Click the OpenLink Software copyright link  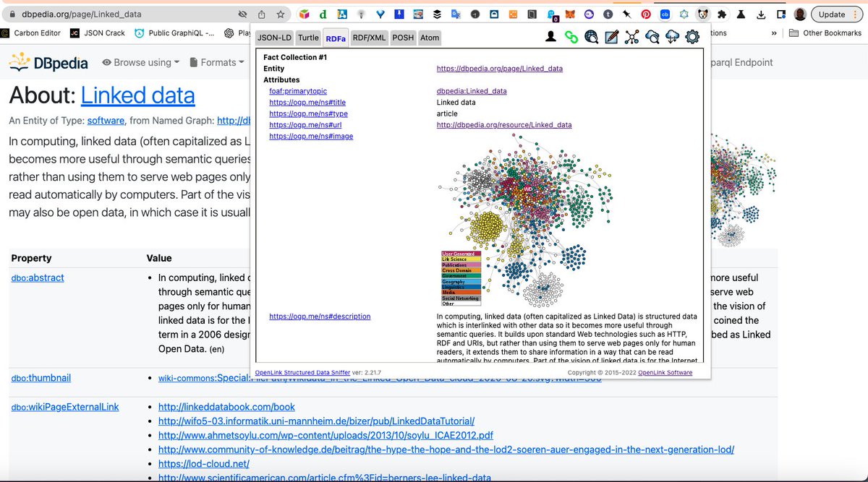(665, 373)
